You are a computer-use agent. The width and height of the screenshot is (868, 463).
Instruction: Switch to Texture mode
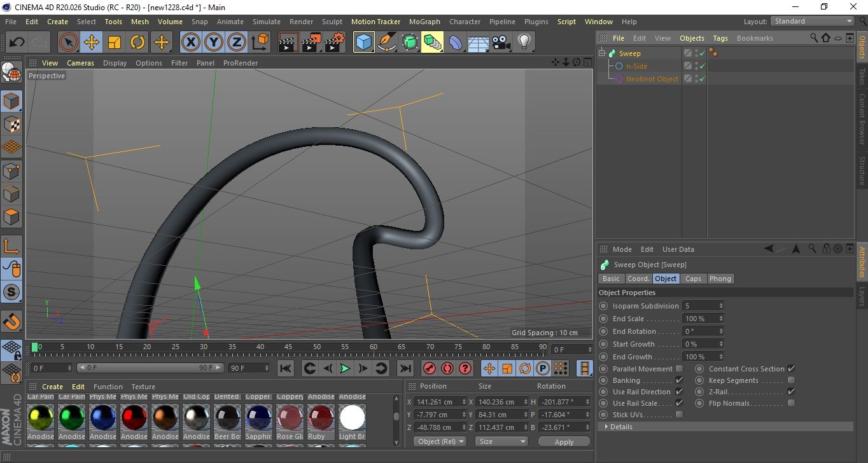pos(11,125)
